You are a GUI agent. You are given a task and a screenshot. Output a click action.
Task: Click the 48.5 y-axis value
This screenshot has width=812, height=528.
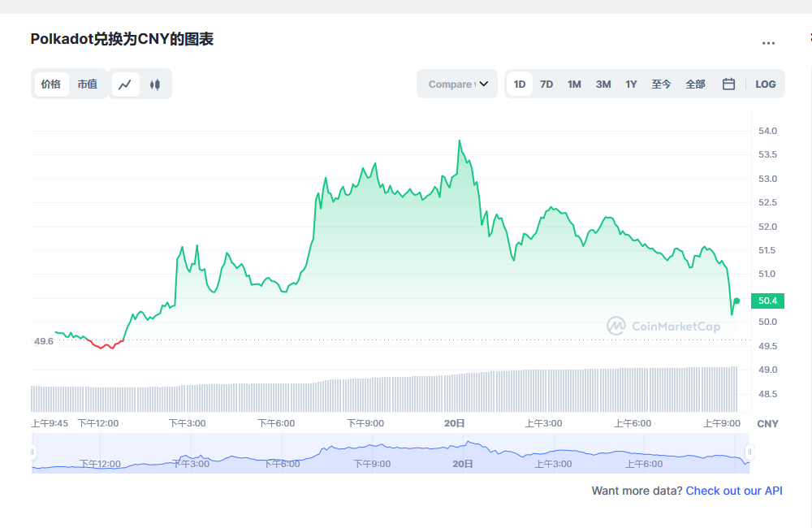coord(767,394)
